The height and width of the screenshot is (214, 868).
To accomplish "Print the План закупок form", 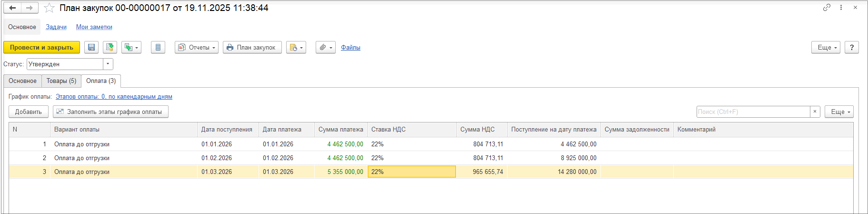I will (252, 48).
